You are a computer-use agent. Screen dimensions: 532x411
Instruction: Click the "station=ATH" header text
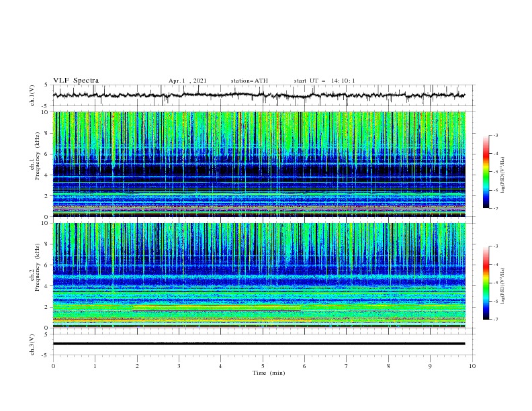249,81
